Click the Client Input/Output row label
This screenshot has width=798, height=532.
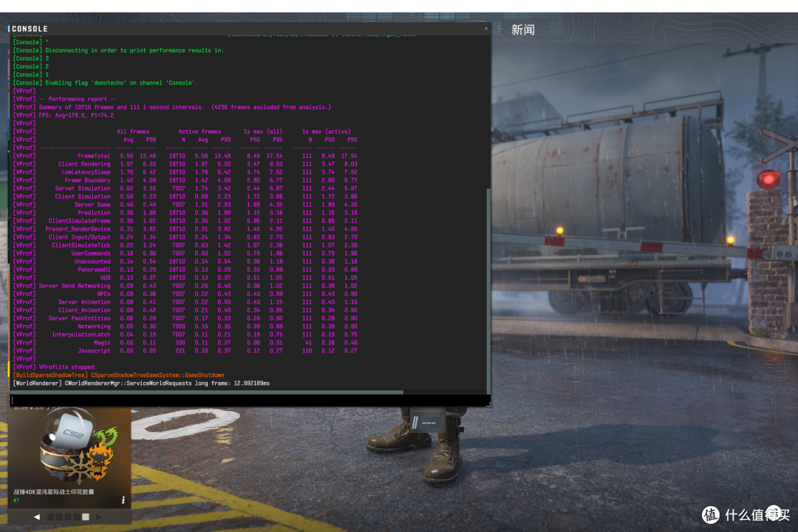(79, 238)
